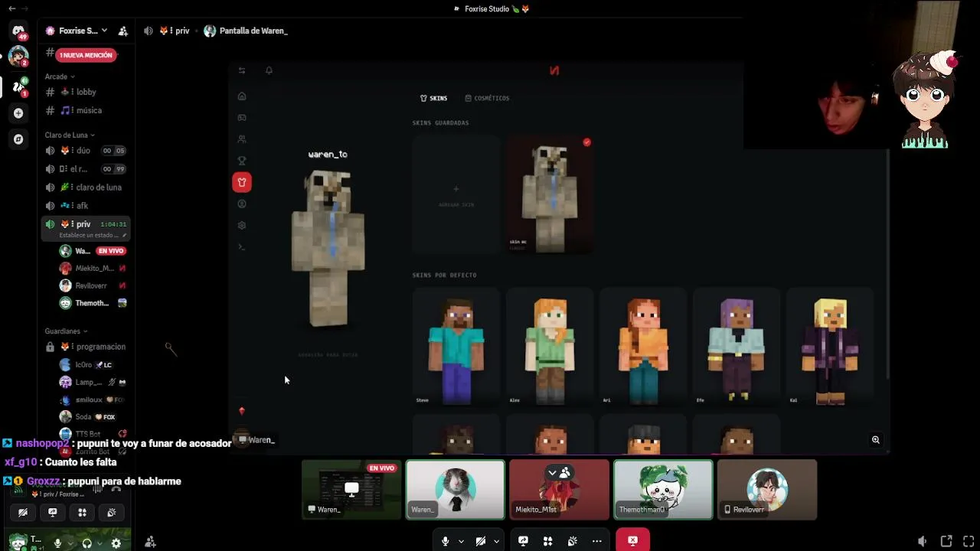Enter full screen for the call

pyautogui.click(x=969, y=541)
